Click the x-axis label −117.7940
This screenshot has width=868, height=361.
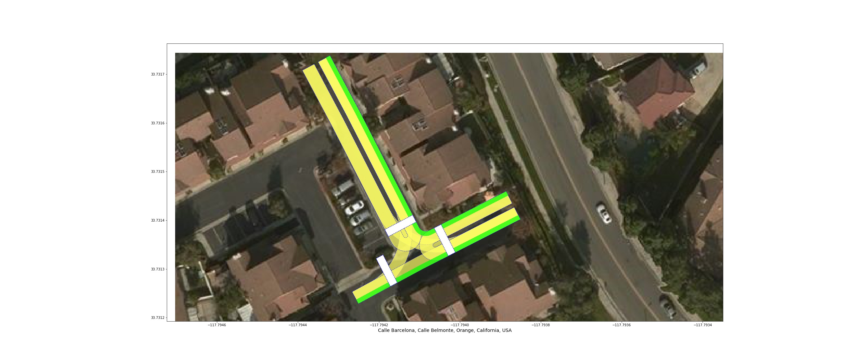(x=460, y=325)
